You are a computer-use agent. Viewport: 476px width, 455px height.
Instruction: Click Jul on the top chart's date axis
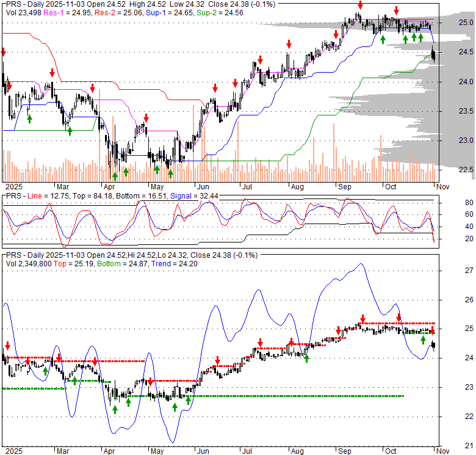247,187
